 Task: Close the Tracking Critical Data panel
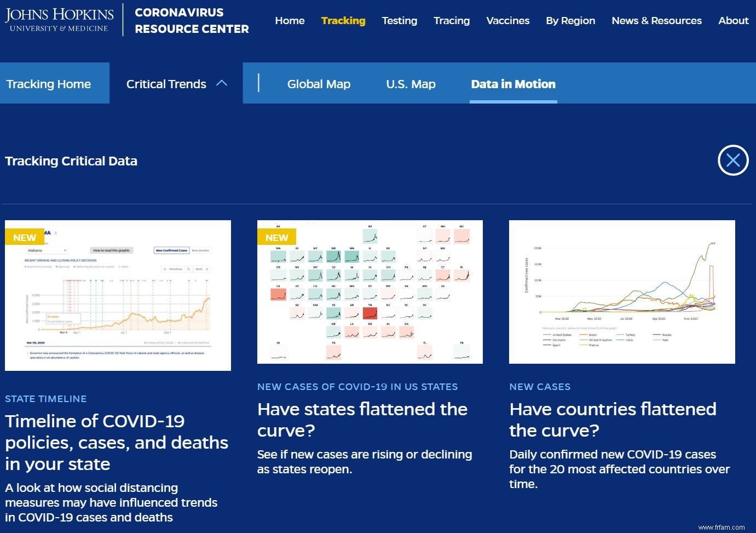(x=733, y=161)
